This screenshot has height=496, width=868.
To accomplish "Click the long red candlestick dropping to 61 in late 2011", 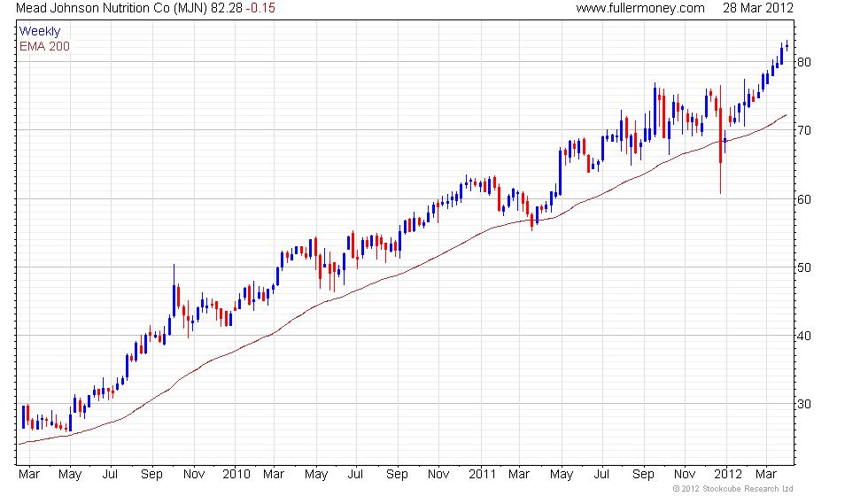I will (720, 138).
